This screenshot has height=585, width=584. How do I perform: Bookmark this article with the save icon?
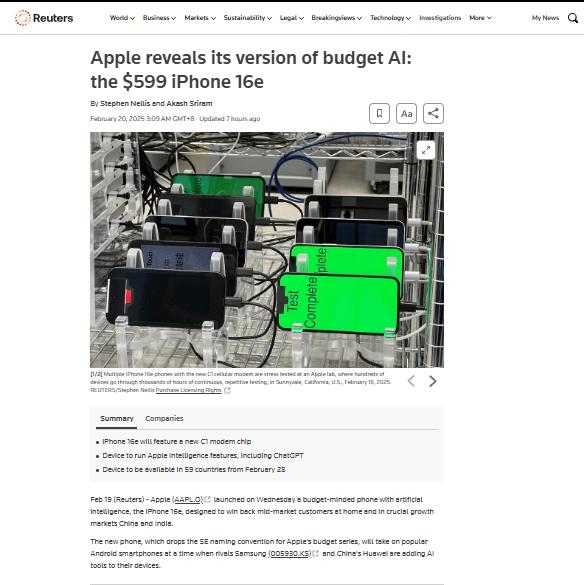tap(379, 113)
